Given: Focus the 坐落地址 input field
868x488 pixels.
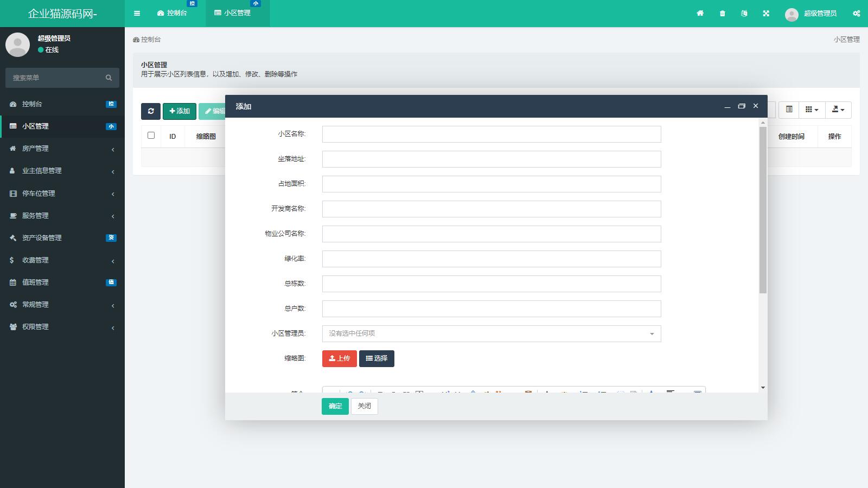Looking at the screenshot, I should 492,159.
